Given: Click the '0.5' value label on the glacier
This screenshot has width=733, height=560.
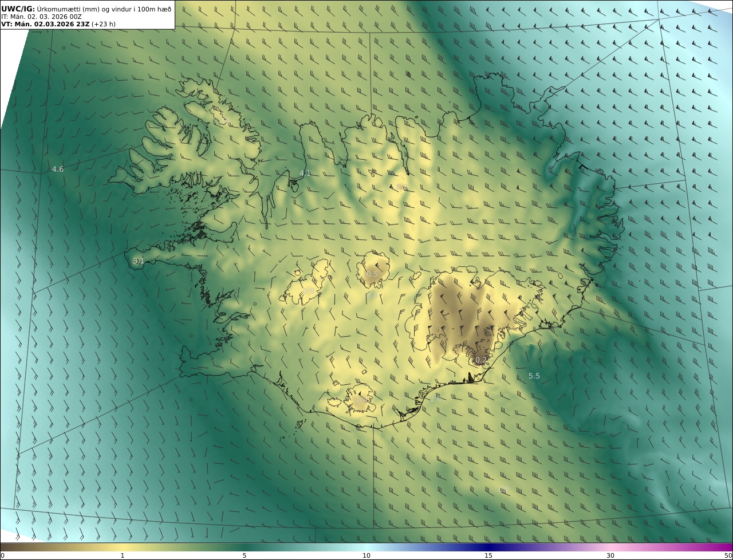Looking at the screenshot, I should pos(372,274).
